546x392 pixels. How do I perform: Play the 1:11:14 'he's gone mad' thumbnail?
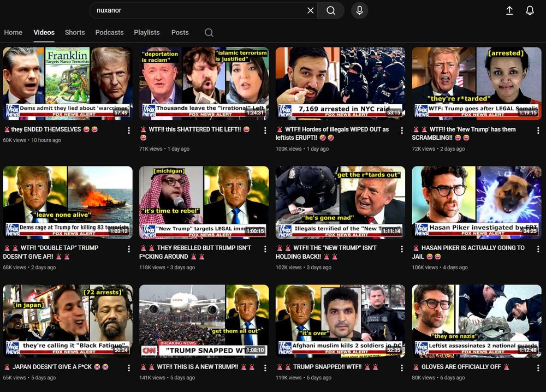pyautogui.click(x=340, y=202)
